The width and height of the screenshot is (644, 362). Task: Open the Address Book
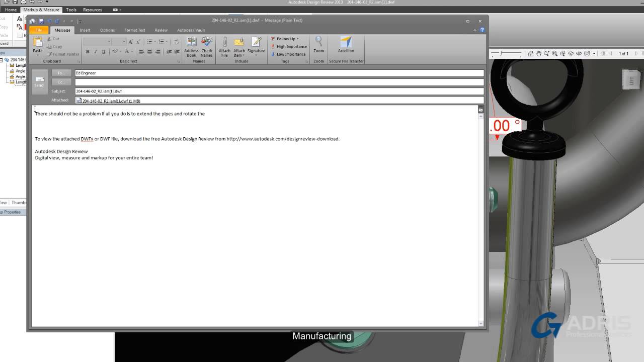pos(191,47)
